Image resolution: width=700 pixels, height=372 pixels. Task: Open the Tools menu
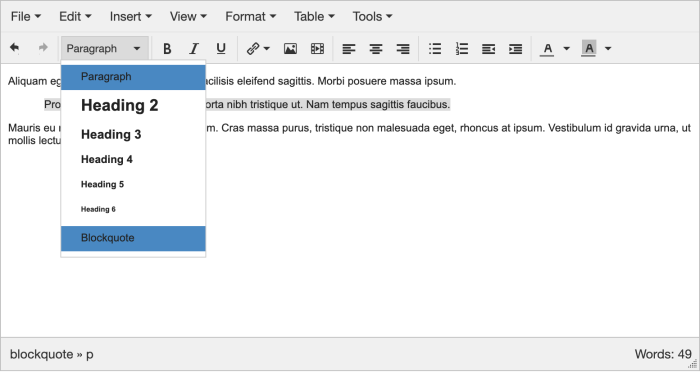[372, 17]
